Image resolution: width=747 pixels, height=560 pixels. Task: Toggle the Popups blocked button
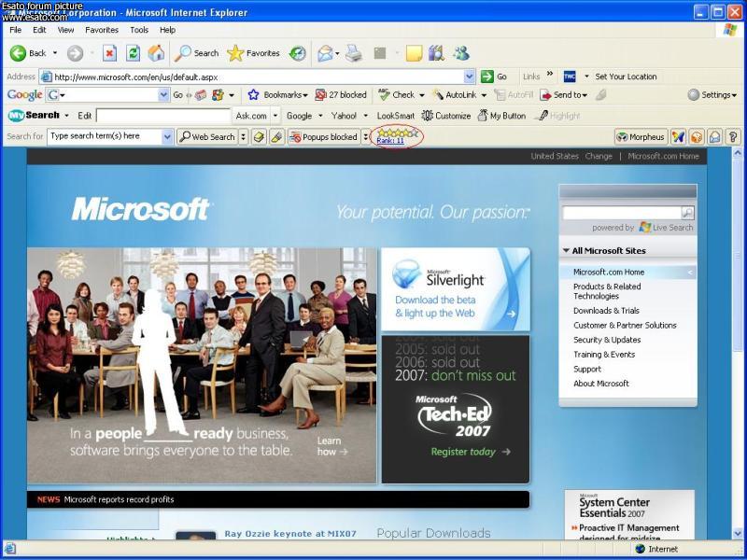(x=324, y=137)
